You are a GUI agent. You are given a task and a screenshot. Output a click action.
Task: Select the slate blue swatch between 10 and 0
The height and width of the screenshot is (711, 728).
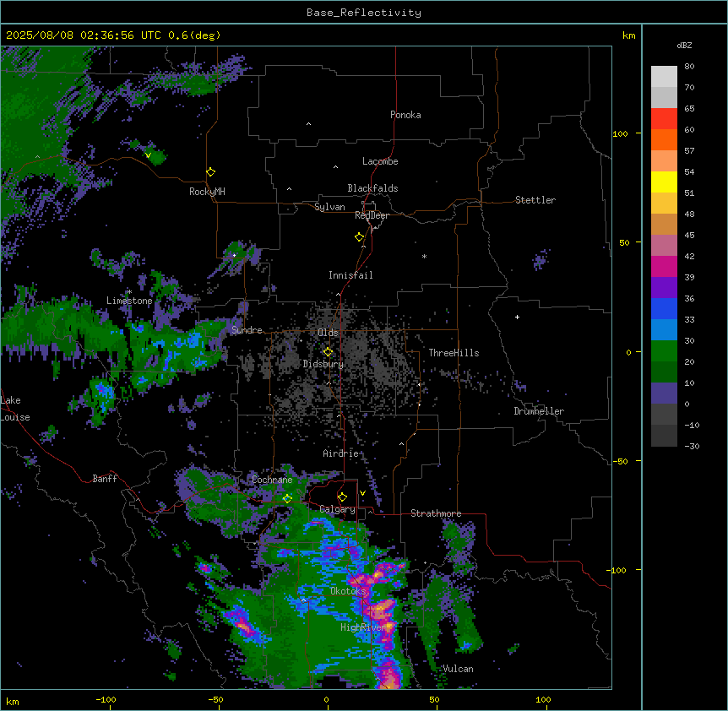[664, 393]
